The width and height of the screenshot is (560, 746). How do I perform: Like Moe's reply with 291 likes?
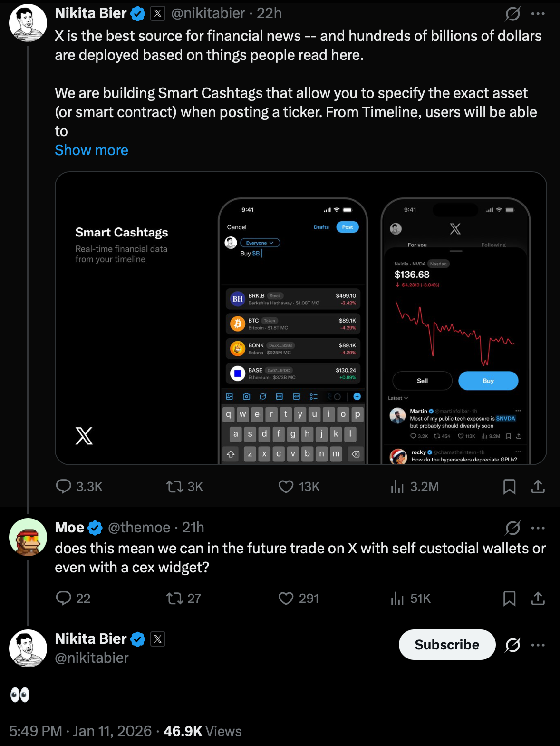pos(286,598)
